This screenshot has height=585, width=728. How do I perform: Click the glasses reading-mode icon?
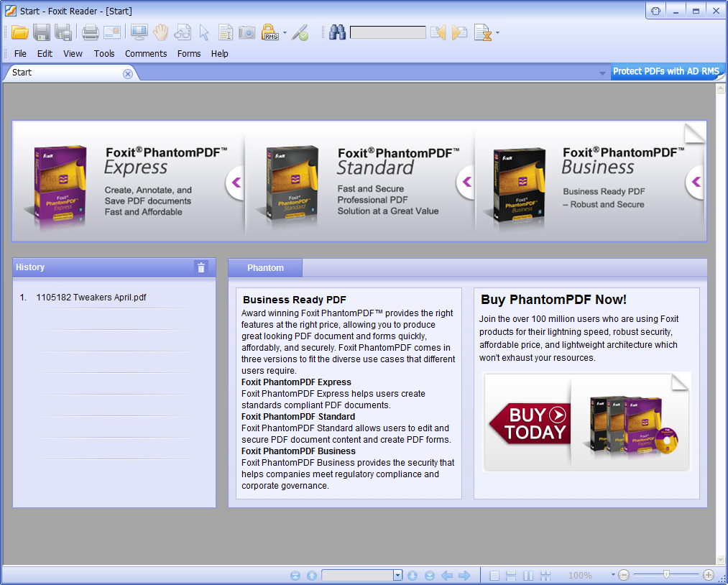tap(182, 32)
